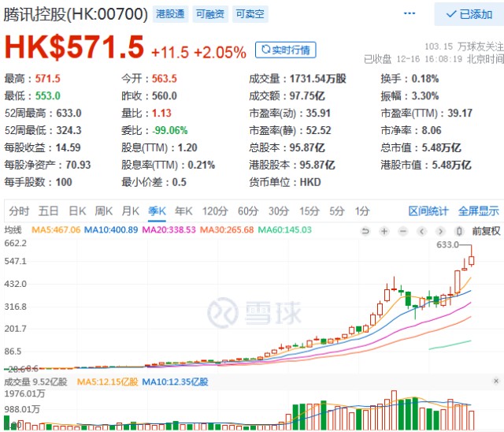Switch to the 周K chart tab

pos(103,211)
